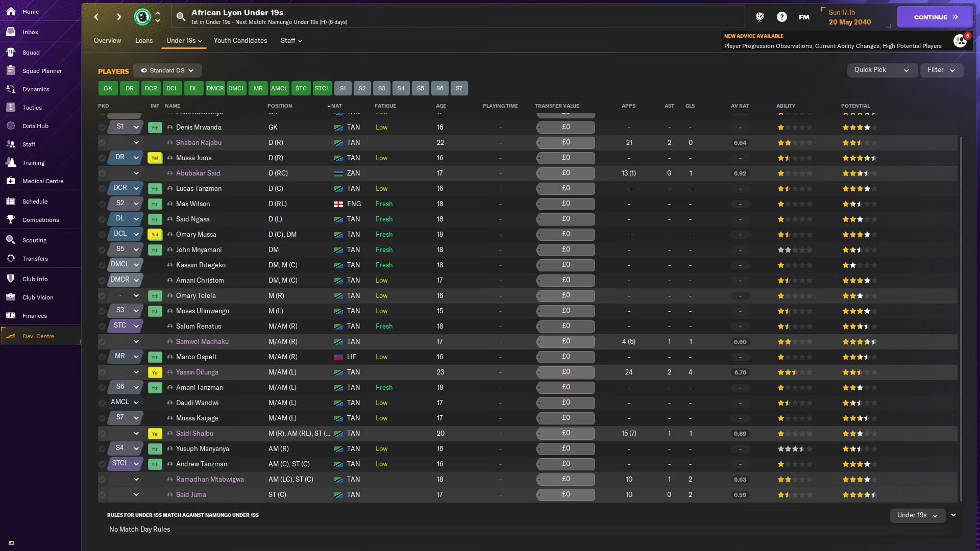Open the Under 19s rules dropdown at bottom
Viewport: 980px width, 551px height.
pos(917,515)
